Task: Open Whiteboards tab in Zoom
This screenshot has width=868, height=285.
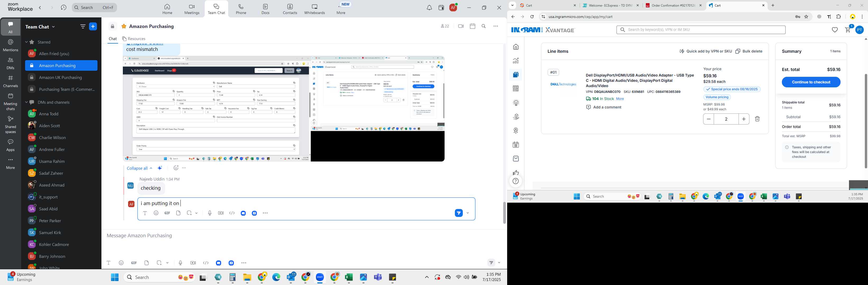Action: click(314, 9)
